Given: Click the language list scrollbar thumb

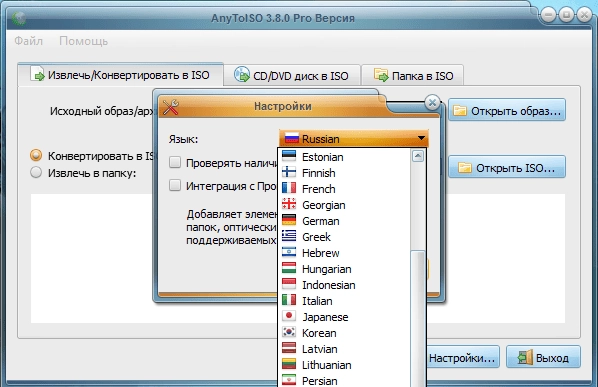Looking at the screenshot, I should (418, 318).
